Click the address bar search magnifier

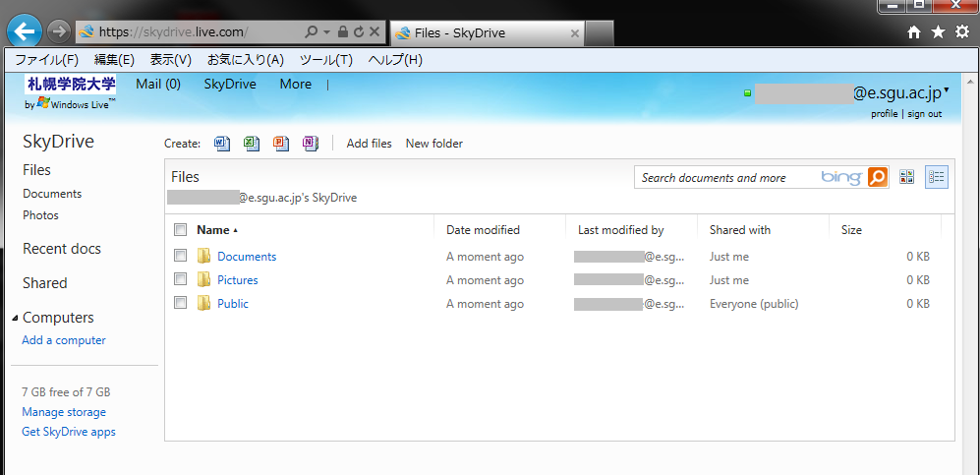(311, 31)
